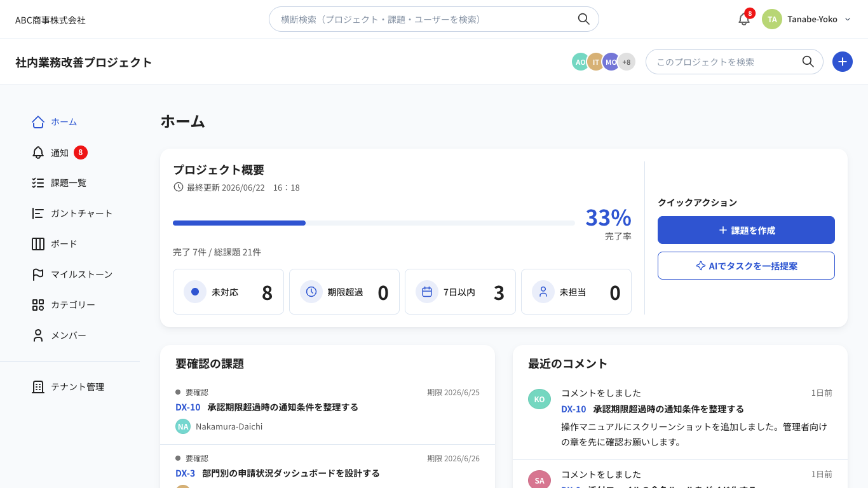Open notifications bell in top header
This screenshot has width=868, height=488.
[744, 19]
